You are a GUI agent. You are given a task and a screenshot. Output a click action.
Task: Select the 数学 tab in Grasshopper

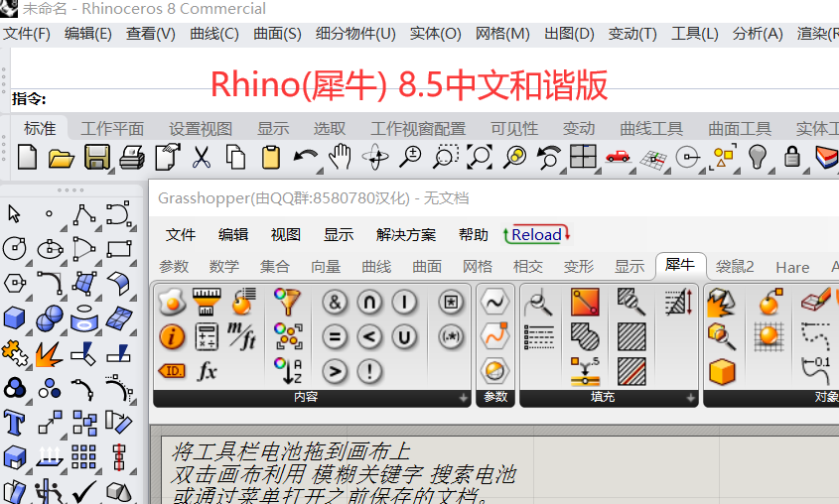pos(224,266)
